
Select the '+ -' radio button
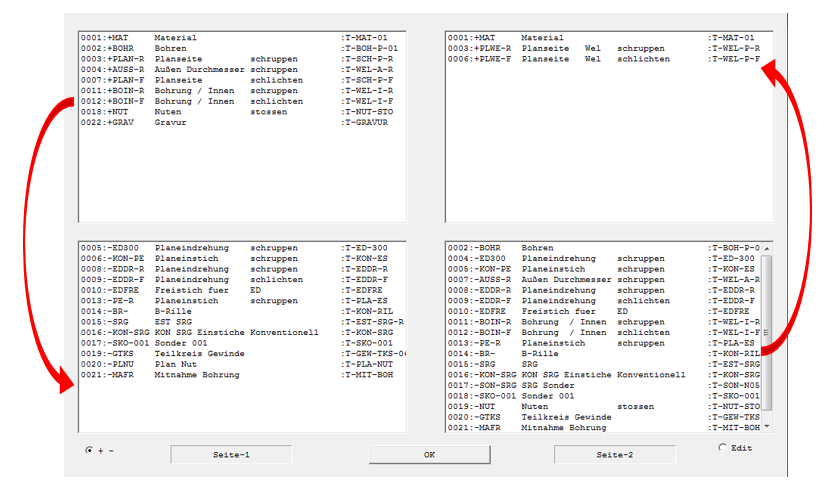click(x=90, y=451)
